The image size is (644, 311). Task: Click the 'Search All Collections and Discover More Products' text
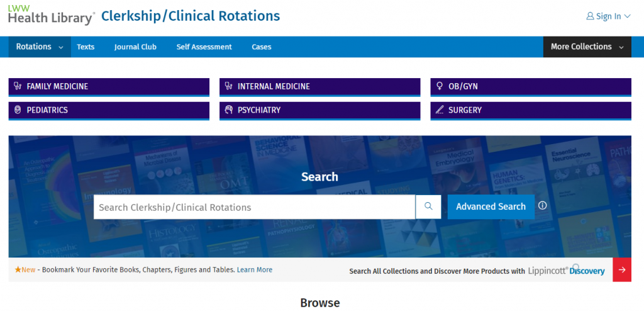click(437, 271)
